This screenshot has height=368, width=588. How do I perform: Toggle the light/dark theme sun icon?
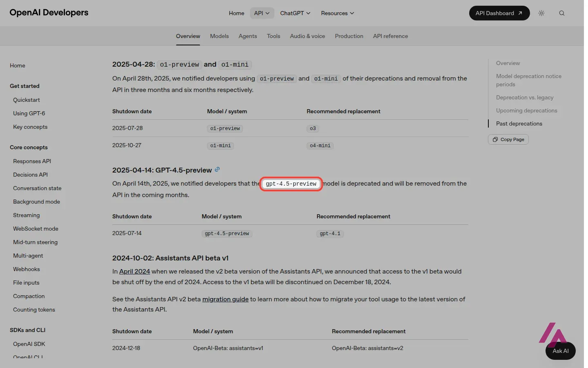(541, 13)
